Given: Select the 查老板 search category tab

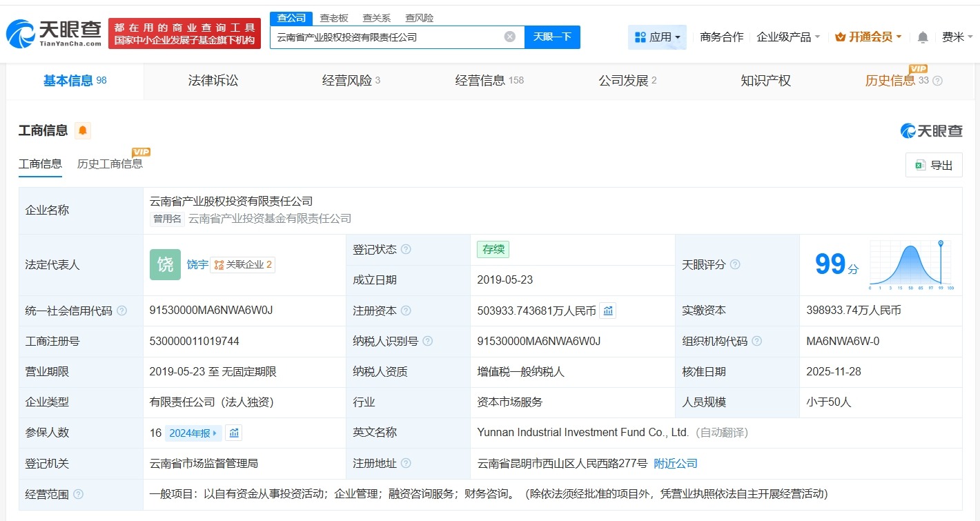Looking at the screenshot, I should click(334, 17).
